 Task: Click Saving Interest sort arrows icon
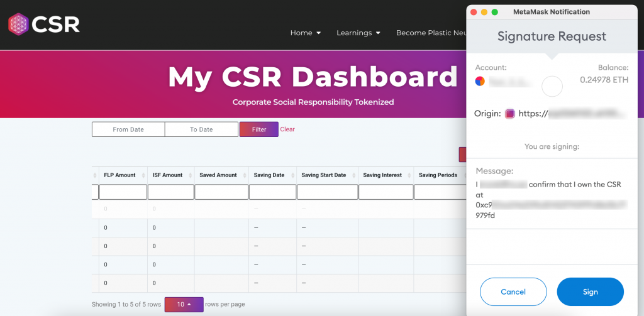click(x=410, y=175)
